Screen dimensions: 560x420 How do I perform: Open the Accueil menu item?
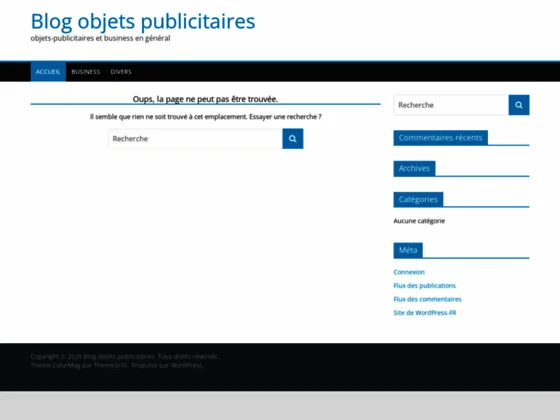[x=48, y=72]
